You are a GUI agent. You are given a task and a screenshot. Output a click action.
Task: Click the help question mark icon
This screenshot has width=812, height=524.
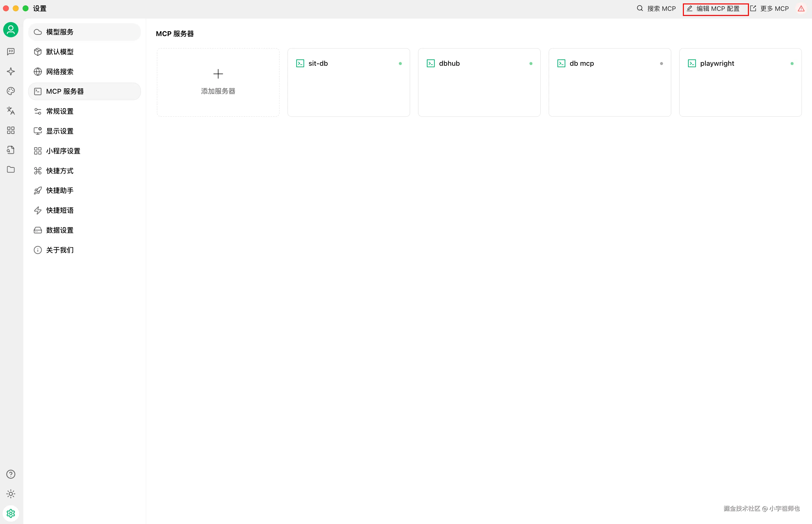(x=11, y=474)
